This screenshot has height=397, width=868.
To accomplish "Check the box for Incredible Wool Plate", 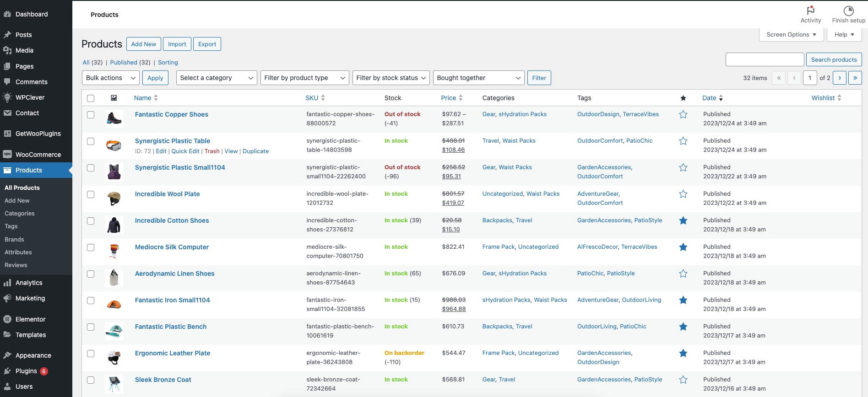I will pyautogui.click(x=91, y=194).
